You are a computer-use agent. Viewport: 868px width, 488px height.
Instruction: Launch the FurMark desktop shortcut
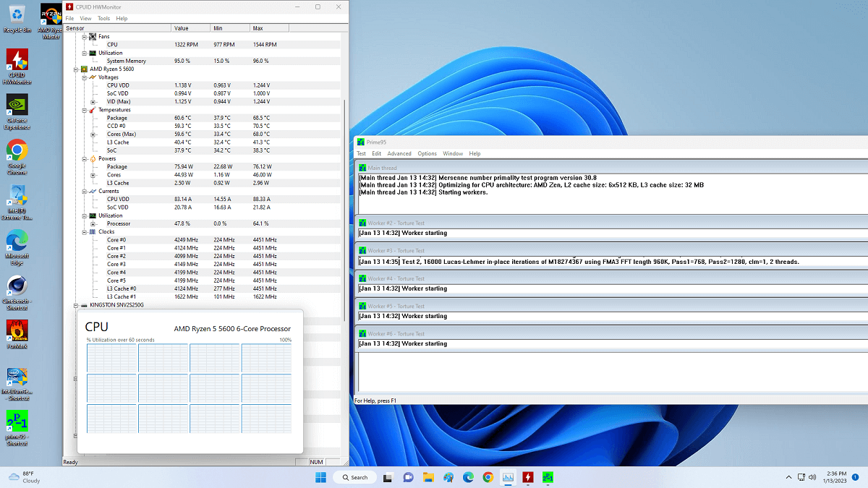pos(17,335)
